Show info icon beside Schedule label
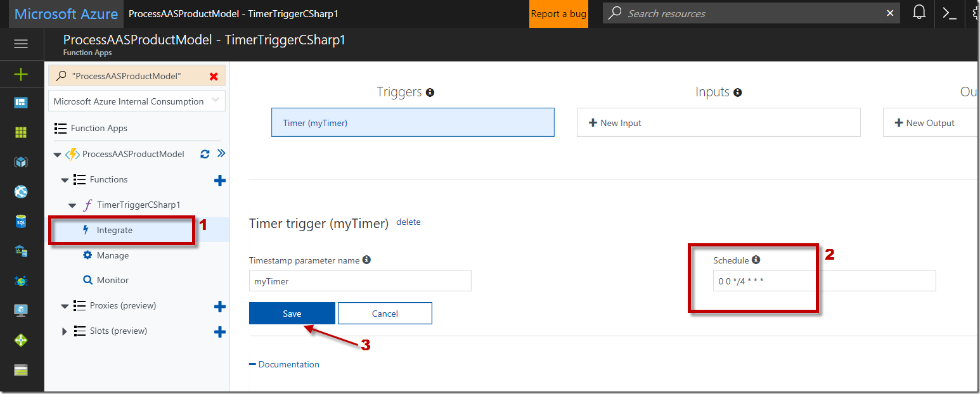This screenshot has width=980, height=394. pyautogui.click(x=756, y=260)
